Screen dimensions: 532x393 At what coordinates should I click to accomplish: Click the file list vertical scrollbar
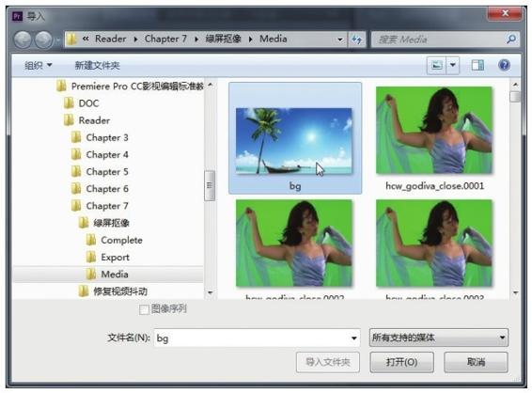(x=515, y=188)
